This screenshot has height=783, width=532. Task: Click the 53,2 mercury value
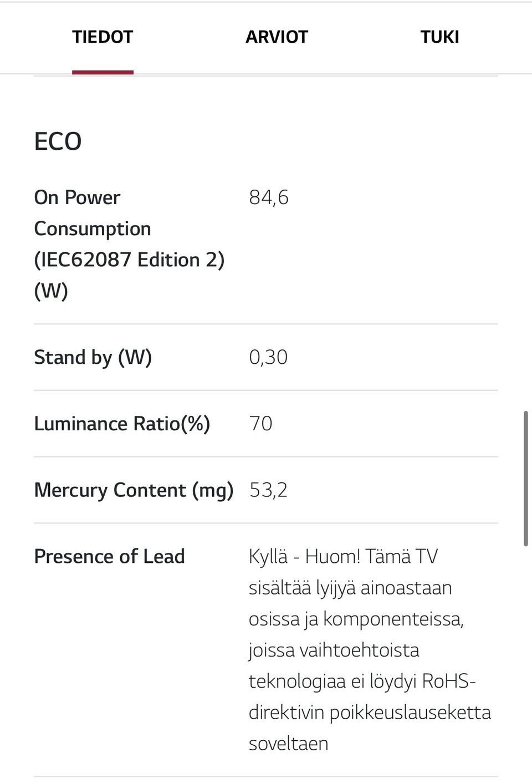click(x=268, y=490)
